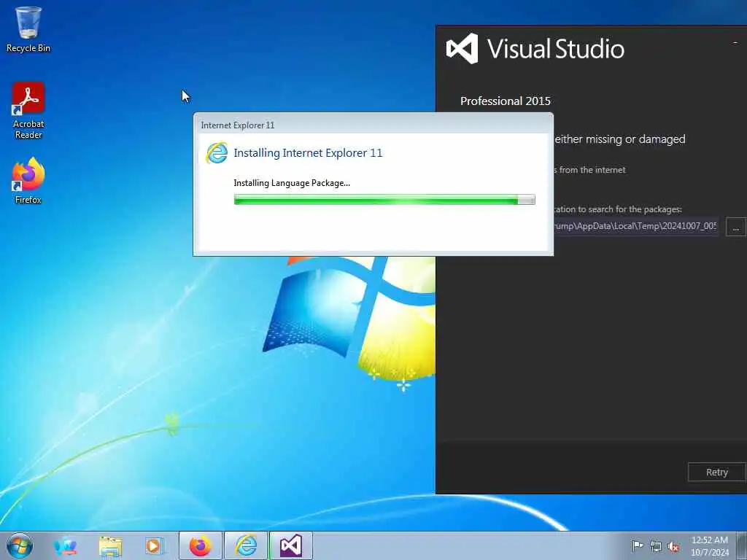The image size is (747, 560).
Task: Click the browse '...' button next to path field
Action: [x=735, y=227]
